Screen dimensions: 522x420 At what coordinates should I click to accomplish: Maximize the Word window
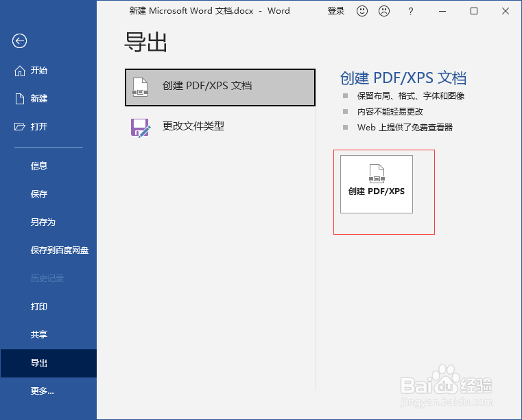click(x=474, y=12)
